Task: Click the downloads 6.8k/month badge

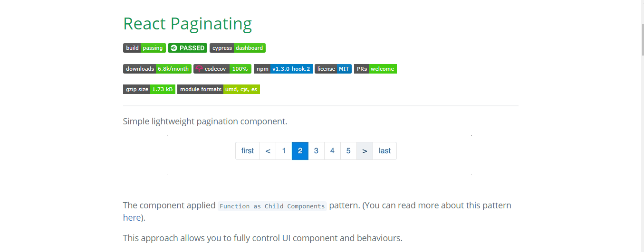Action: point(157,69)
